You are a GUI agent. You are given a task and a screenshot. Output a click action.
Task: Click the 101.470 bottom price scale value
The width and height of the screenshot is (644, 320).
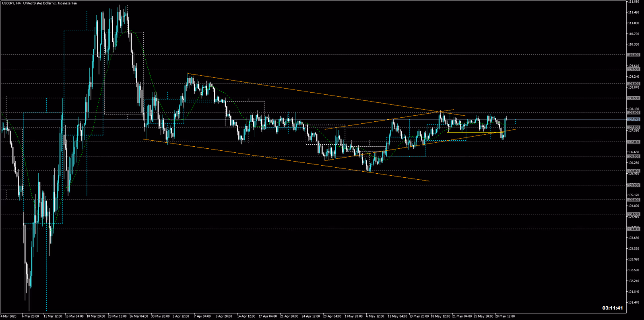[x=634, y=303]
